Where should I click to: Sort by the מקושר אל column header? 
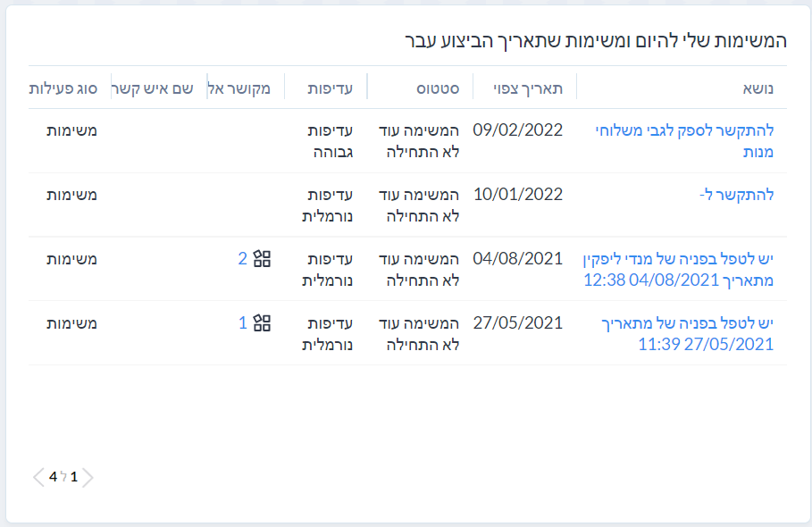(239, 88)
